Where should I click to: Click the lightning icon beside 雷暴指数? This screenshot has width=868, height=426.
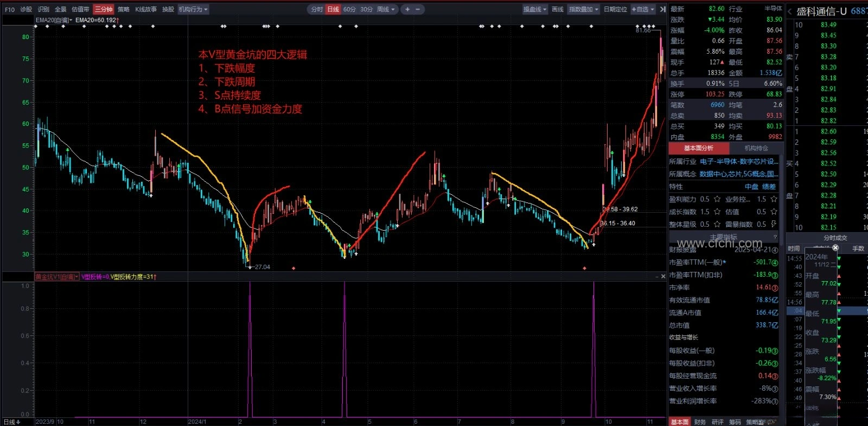(x=774, y=224)
